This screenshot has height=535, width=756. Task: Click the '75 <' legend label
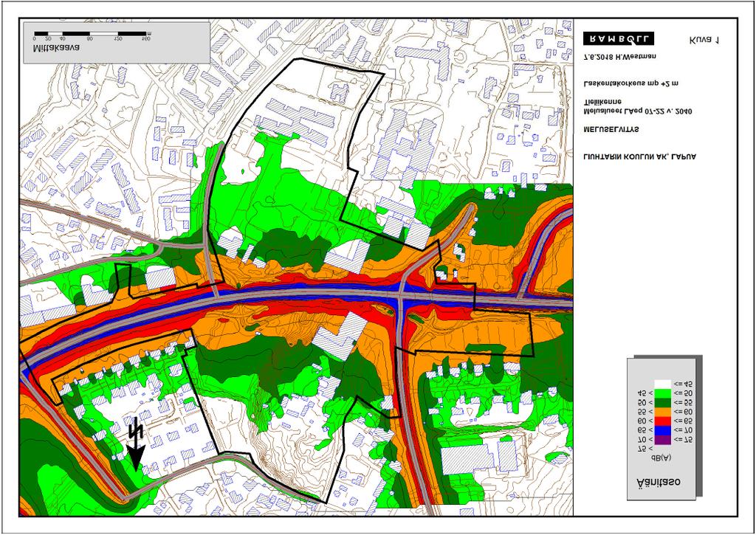click(x=645, y=449)
